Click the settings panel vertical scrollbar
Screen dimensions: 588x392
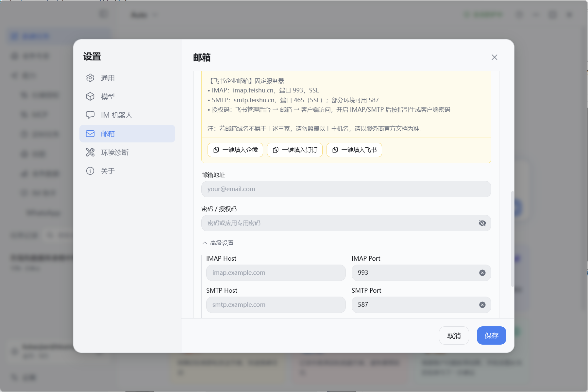pyautogui.click(x=512, y=239)
